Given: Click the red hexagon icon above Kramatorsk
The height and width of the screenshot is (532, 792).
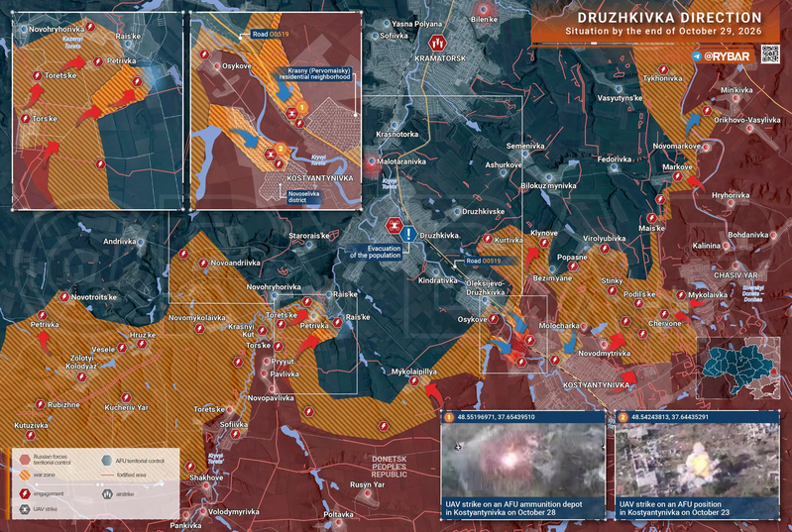Looking at the screenshot, I should [437, 43].
